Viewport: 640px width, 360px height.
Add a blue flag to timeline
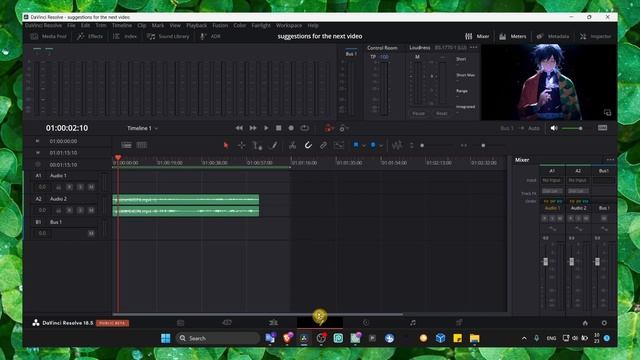(x=356, y=145)
